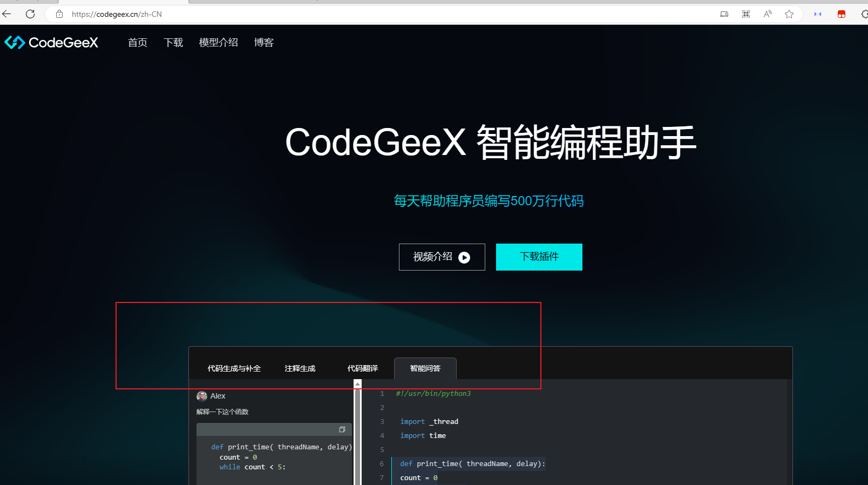
Task: Click the while count < 5: line in chat
Action: (253, 467)
